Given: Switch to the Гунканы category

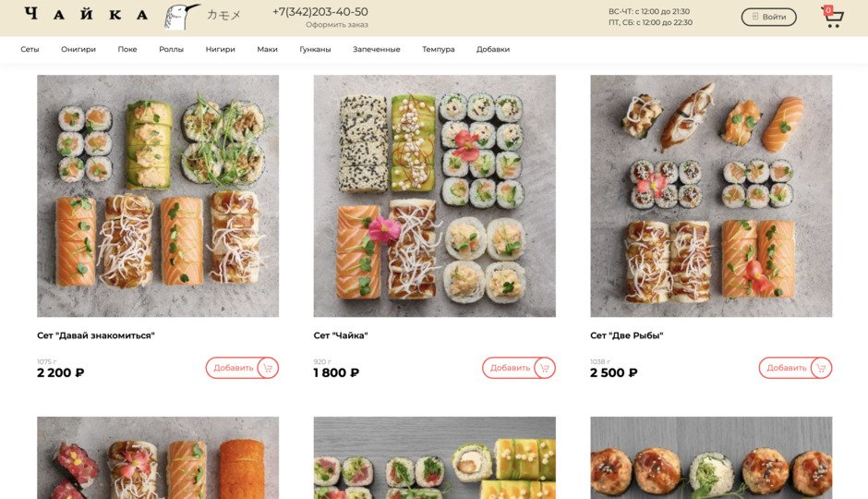Looking at the screenshot, I should point(315,49).
